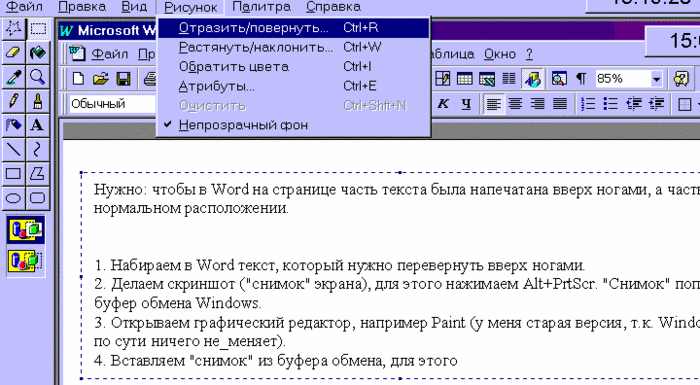
Task: Click Word's document icon beside Файл
Action: tap(77, 54)
